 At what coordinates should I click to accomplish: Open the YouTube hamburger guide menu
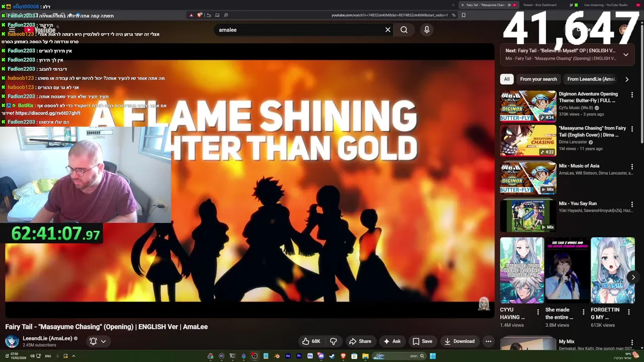click(12, 30)
